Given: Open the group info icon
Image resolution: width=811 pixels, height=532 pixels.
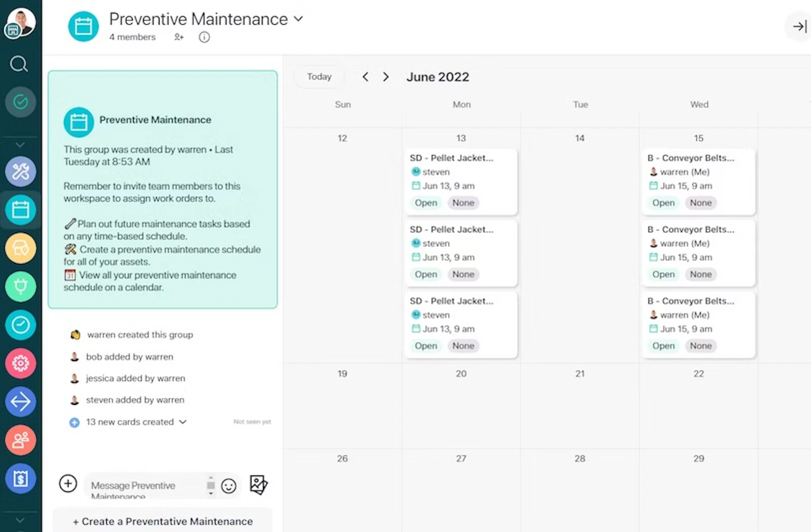Looking at the screenshot, I should pos(204,37).
